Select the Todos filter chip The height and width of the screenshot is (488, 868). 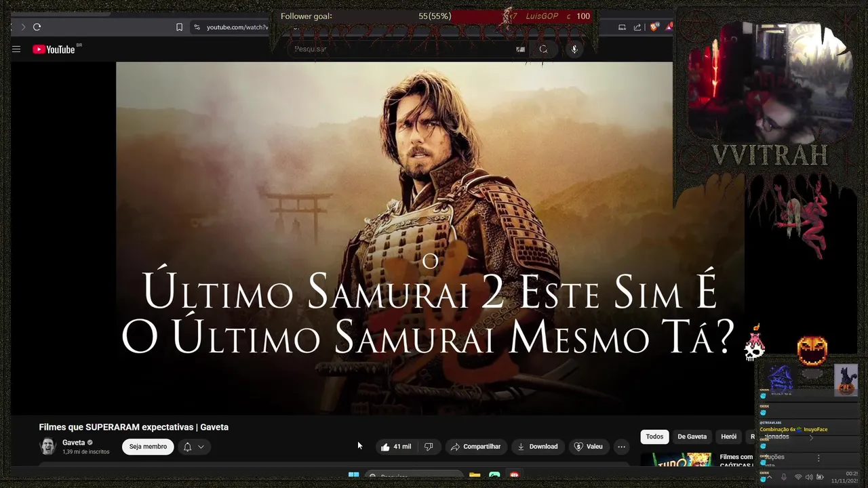(x=654, y=436)
